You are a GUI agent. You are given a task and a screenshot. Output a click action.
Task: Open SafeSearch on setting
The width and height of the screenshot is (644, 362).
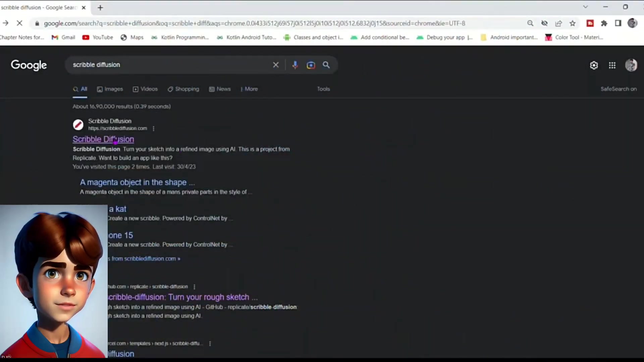619,89
